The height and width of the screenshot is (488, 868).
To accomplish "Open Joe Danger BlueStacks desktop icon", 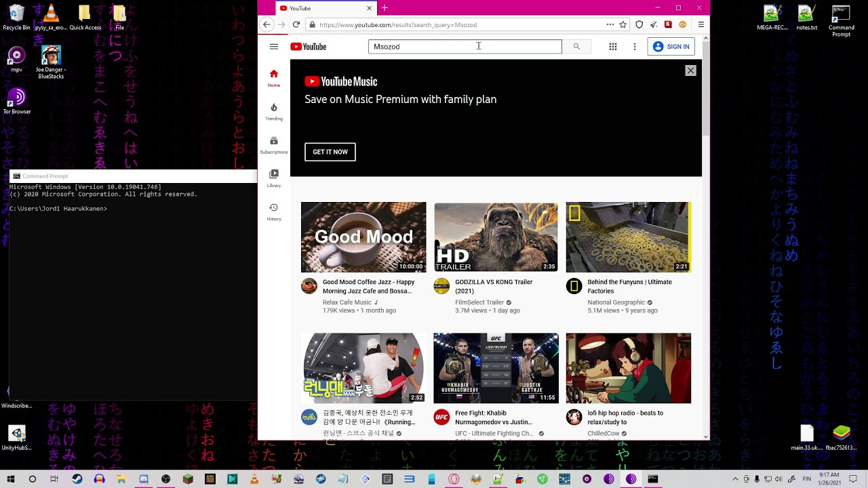I will (51, 62).
